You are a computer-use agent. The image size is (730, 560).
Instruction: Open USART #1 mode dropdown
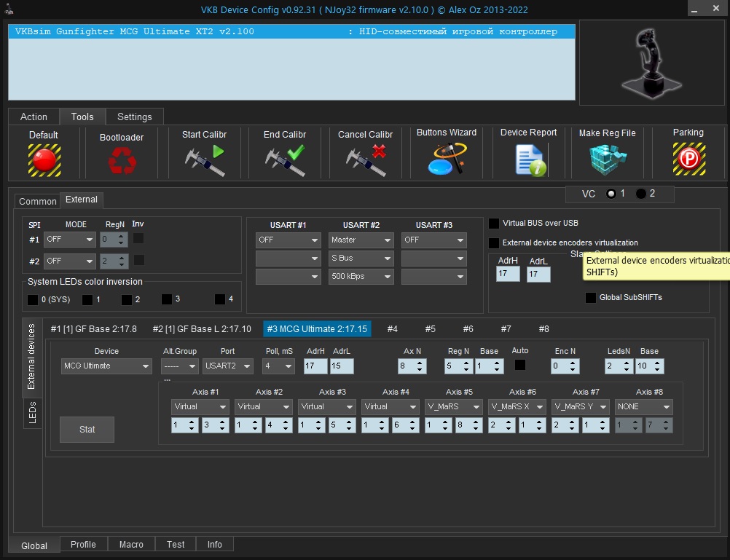289,240
